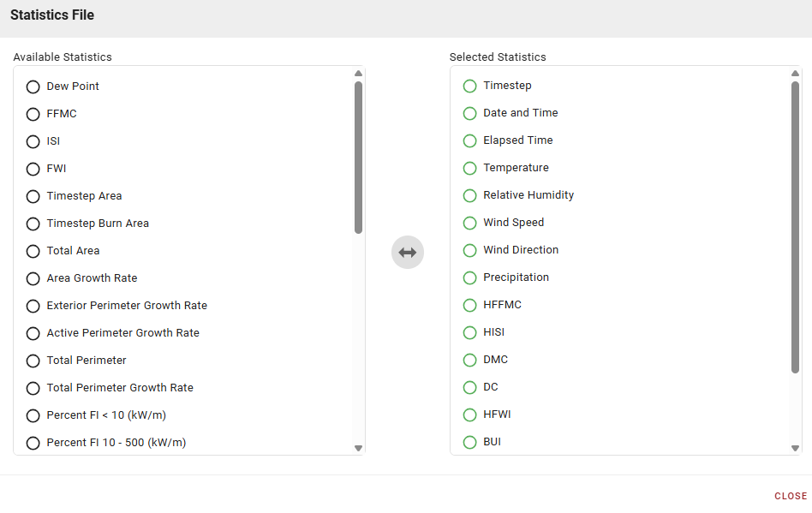Choose the Wind Speed selected statistic

coord(469,223)
